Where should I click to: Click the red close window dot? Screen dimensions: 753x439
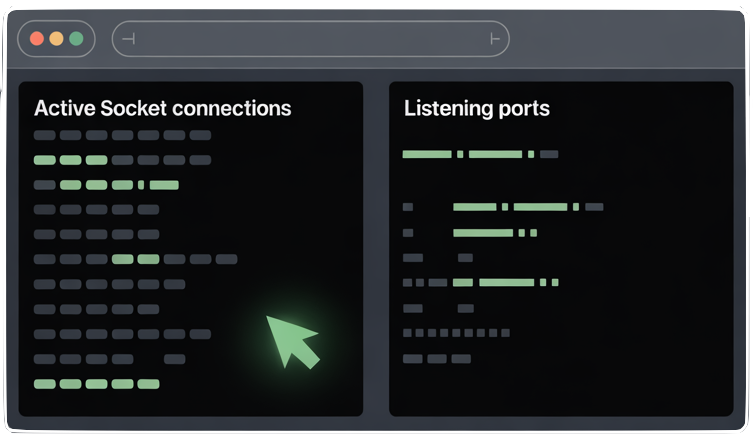[x=37, y=39]
